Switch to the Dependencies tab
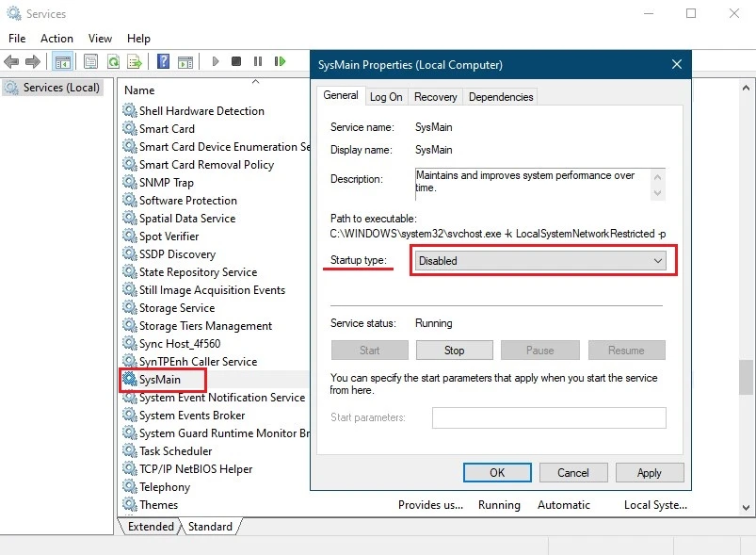This screenshot has height=555, width=756. (501, 97)
